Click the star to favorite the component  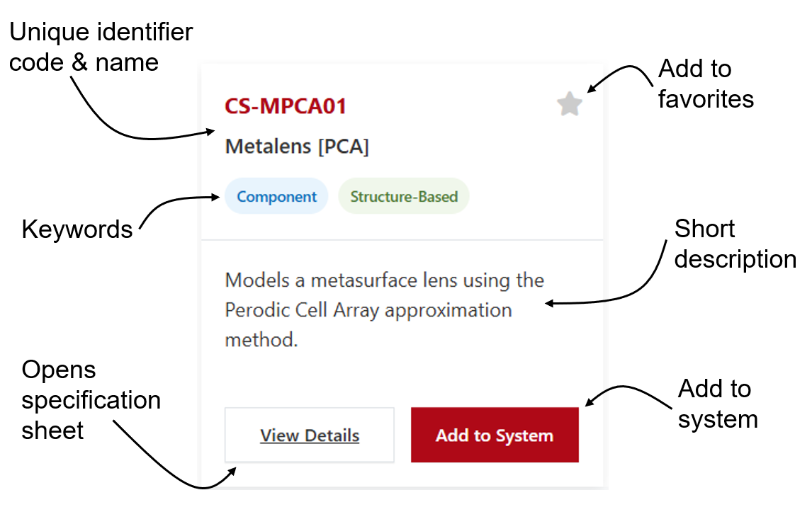click(569, 105)
